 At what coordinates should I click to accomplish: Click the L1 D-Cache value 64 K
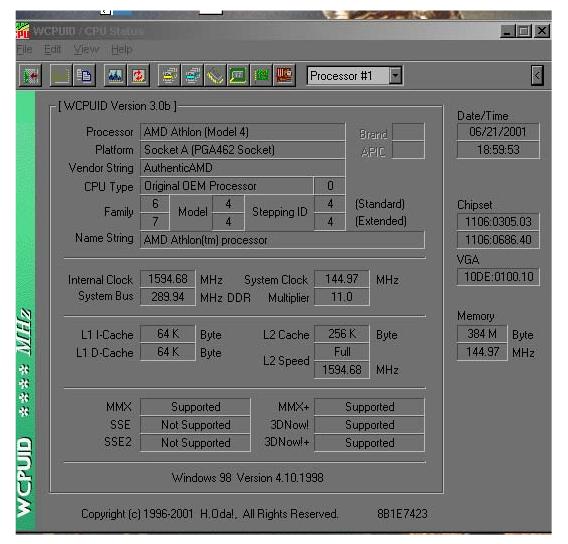click(168, 352)
